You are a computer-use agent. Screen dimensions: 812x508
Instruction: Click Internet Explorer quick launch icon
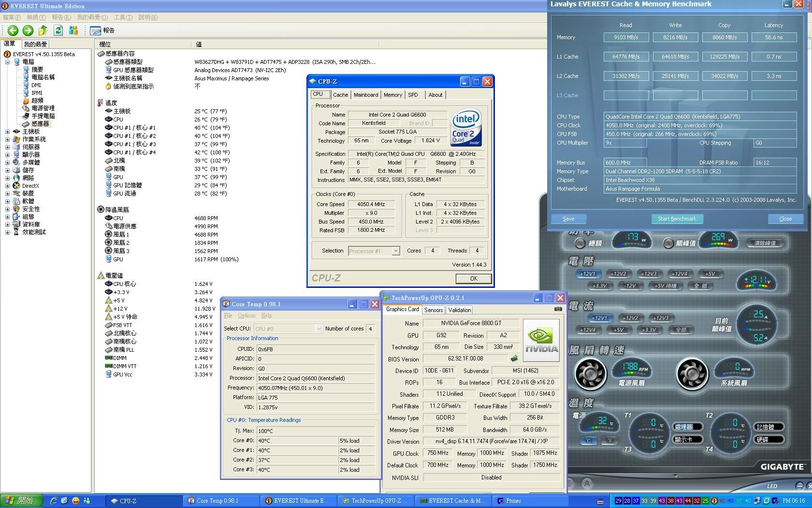tap(54, 501)
